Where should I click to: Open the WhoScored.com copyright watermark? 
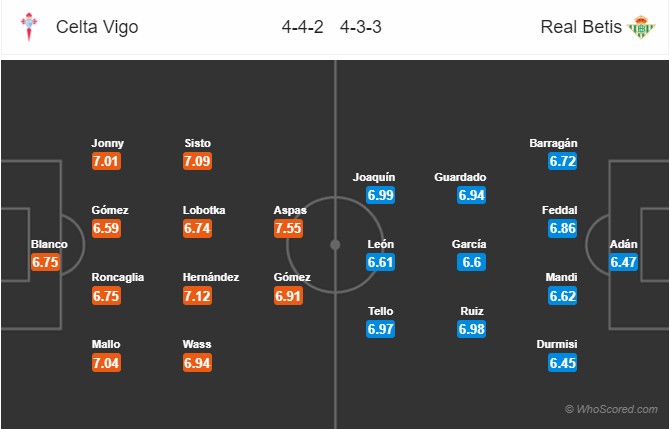[611, 409]
